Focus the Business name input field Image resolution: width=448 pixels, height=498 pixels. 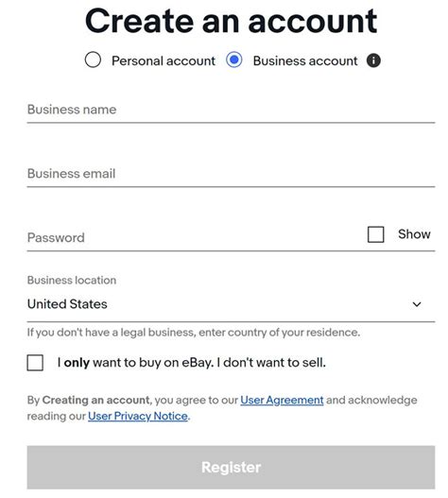231,110
